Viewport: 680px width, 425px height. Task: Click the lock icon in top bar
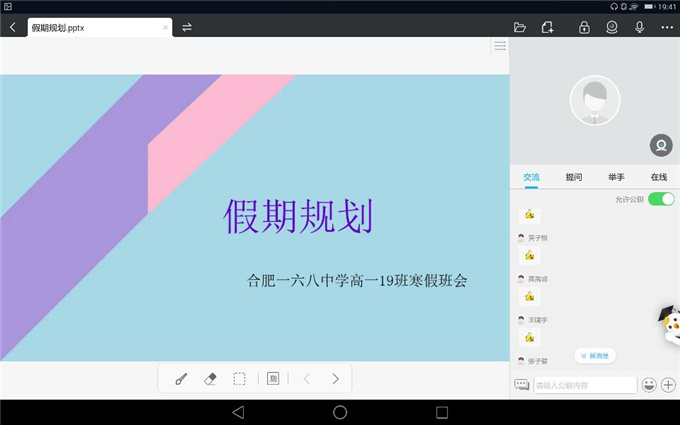(584, 27)
